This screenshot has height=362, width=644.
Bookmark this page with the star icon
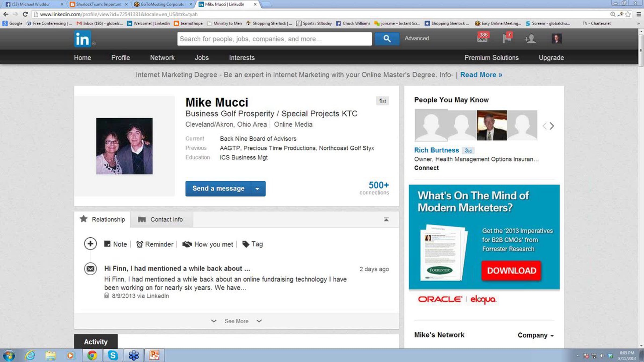point(628,14)
